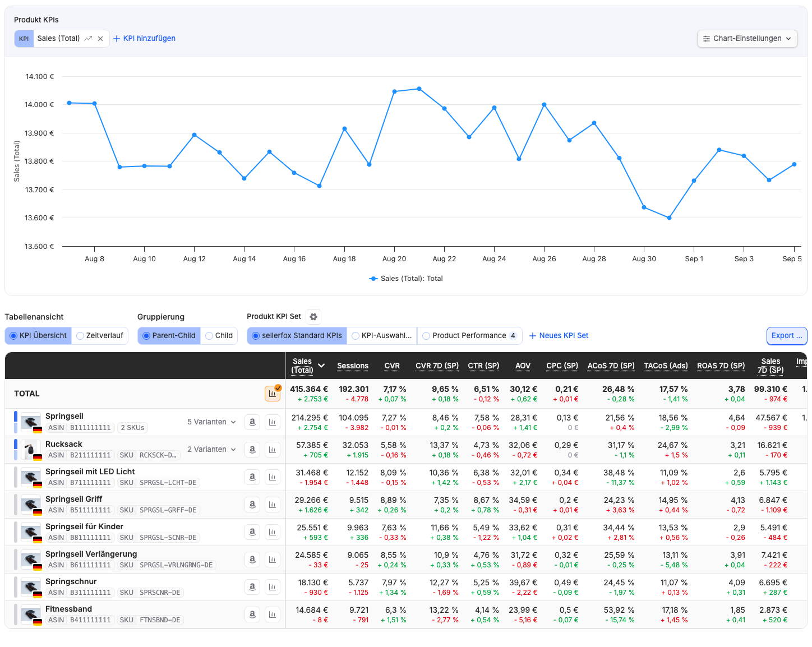Select Parent-Child grouping

pos(169,336)
